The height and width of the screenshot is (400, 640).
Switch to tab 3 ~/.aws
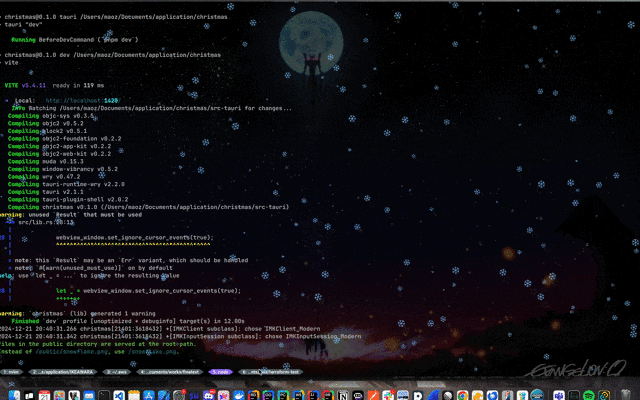point(117,372)
